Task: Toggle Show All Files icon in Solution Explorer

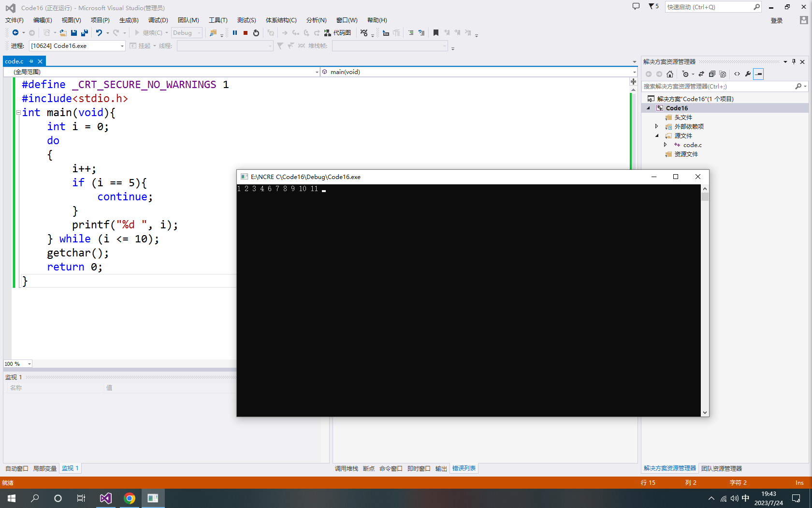Action: [x=723, y=74]
